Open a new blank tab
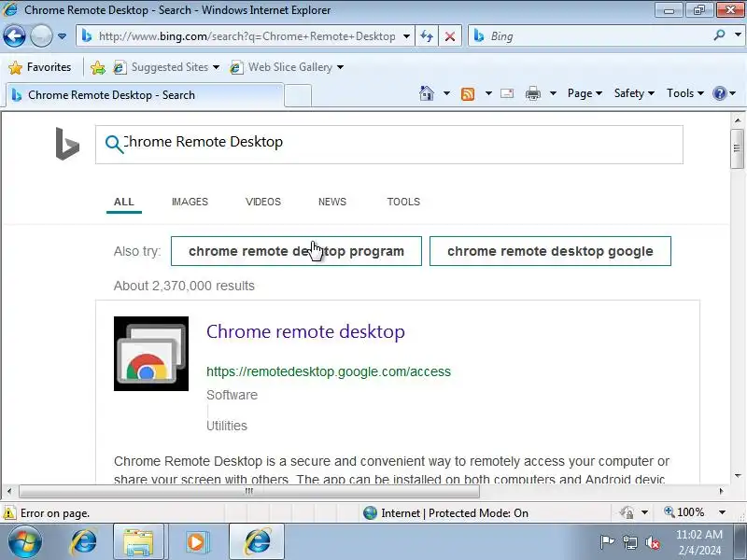 click(x=298, y=95)
